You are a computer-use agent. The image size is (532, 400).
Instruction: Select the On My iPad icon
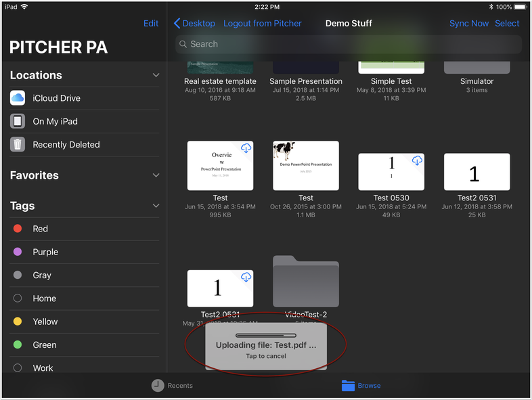pos(18,121)
